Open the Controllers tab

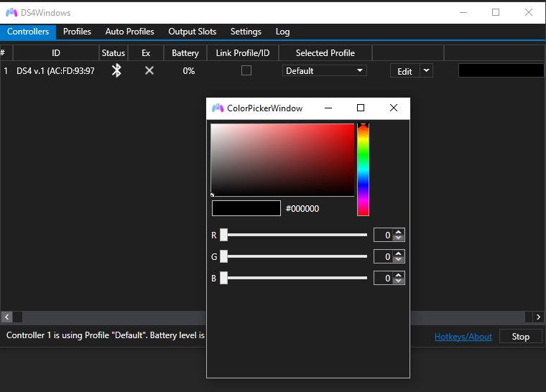click(x=28, y=32)
